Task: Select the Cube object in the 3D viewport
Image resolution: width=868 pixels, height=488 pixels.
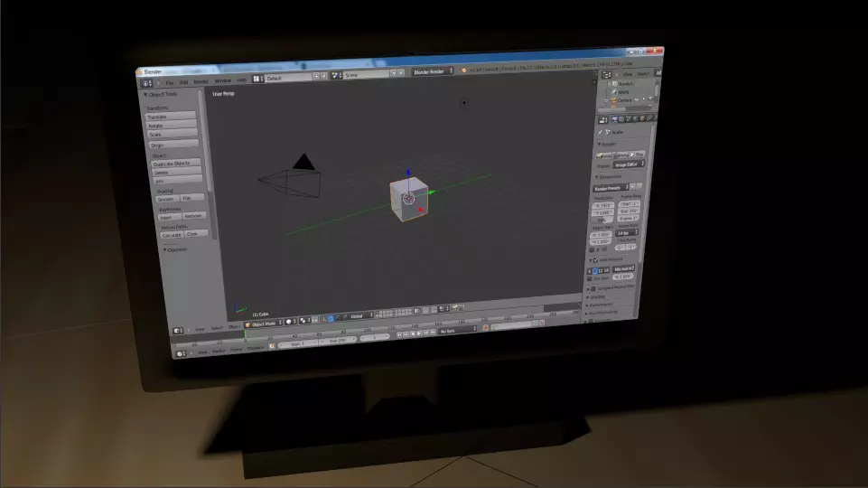Action: (408, 198)
